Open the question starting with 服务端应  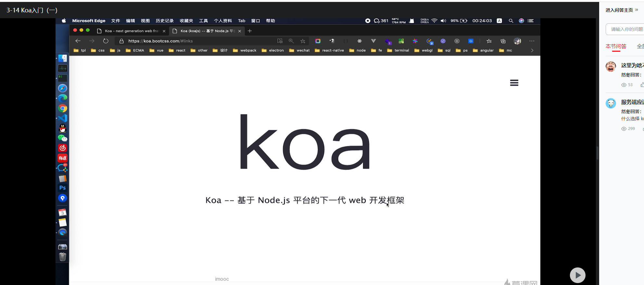632,102
